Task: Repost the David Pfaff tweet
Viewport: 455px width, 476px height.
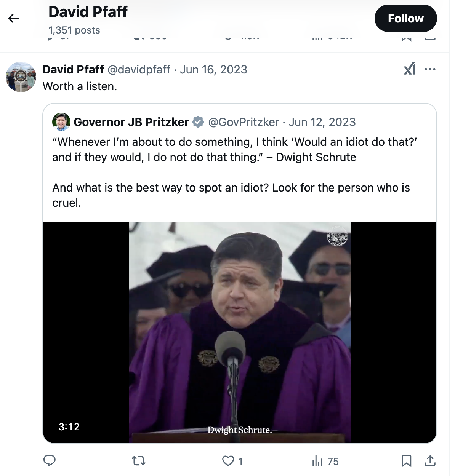Action: click(x=138, y=461)
